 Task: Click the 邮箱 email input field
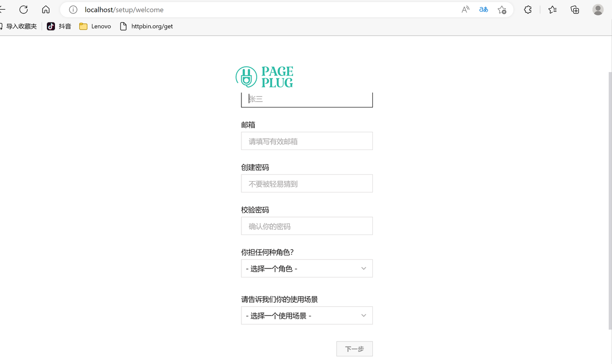click(307, 141)
